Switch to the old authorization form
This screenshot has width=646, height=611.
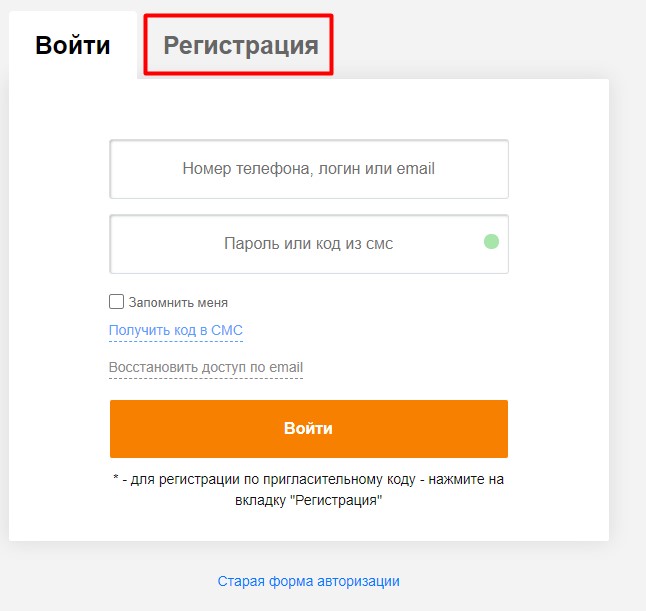pyautogui.click(x=308, y=581)
